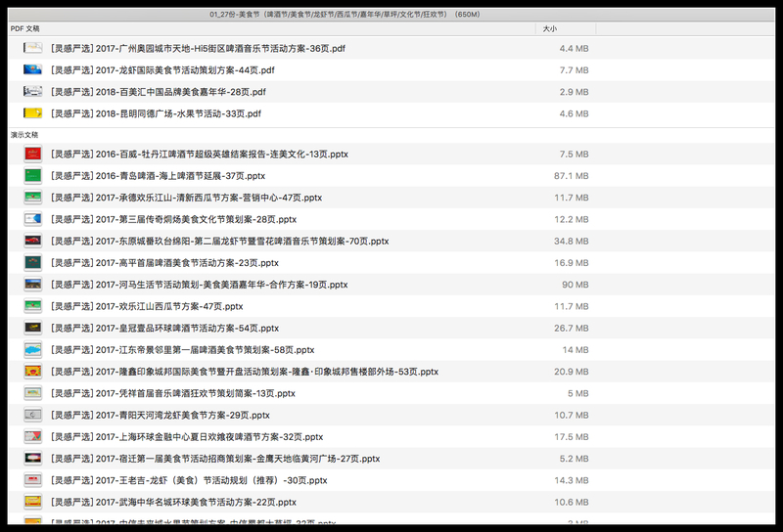Click the 5 MB size value
Image resolution: width=783 pixels, height=532 pixels.
tap(577, 393)
